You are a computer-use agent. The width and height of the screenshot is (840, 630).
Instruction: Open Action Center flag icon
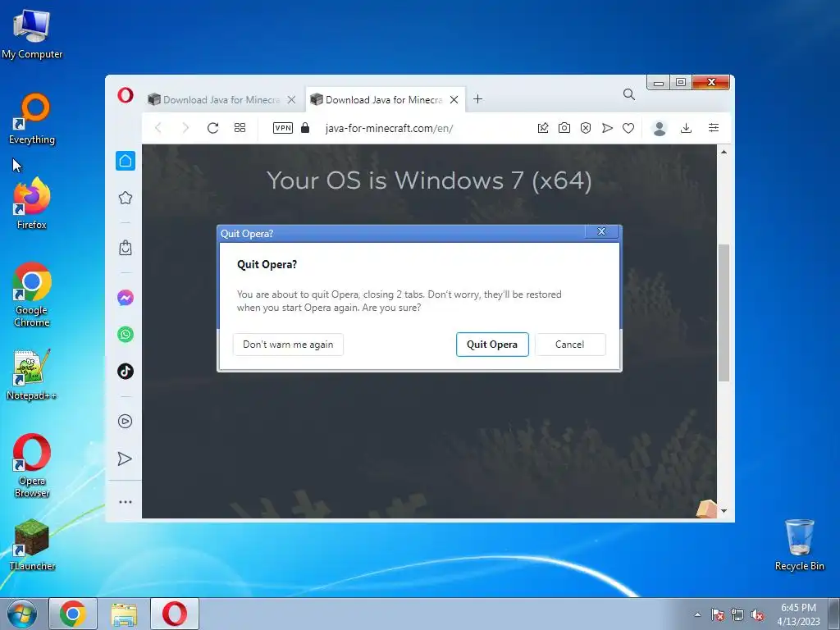(x=717, y=614)
